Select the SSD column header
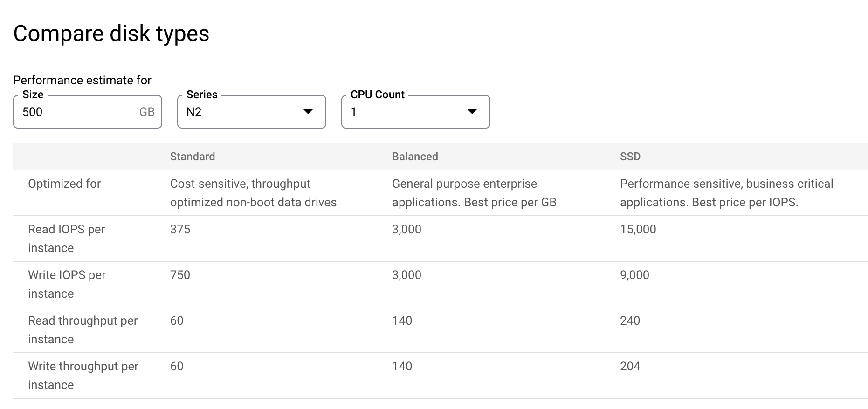The width and height of the screenshot is (868, 409). coord(630,157)
